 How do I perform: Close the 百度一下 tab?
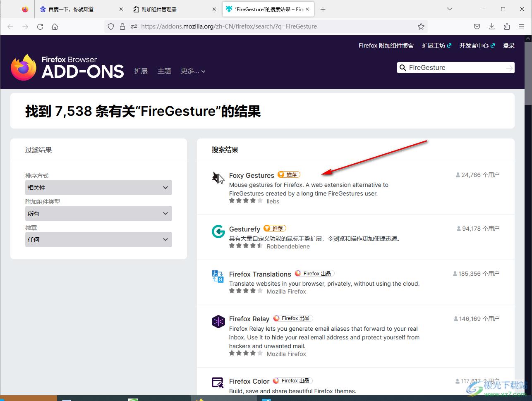(x=121, y=9)
